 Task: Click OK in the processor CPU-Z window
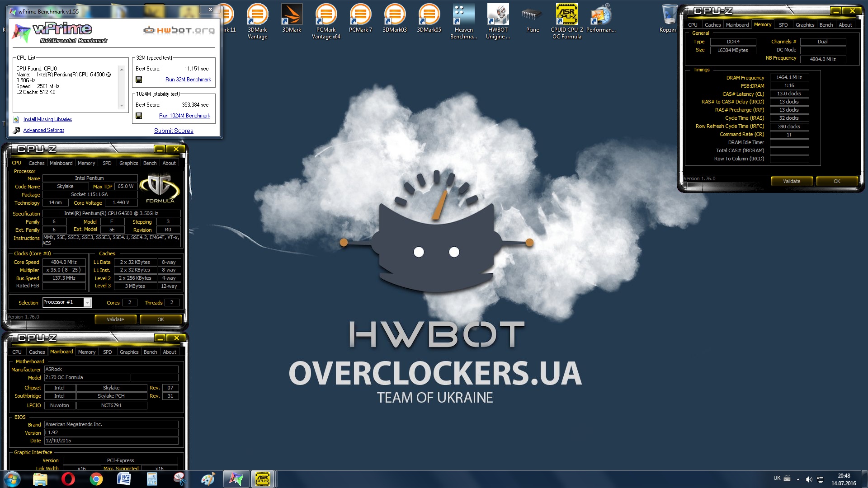click(160, 319)
